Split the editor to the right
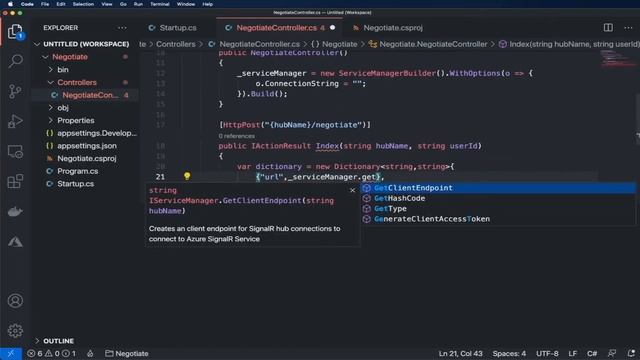 click(608, 28)
